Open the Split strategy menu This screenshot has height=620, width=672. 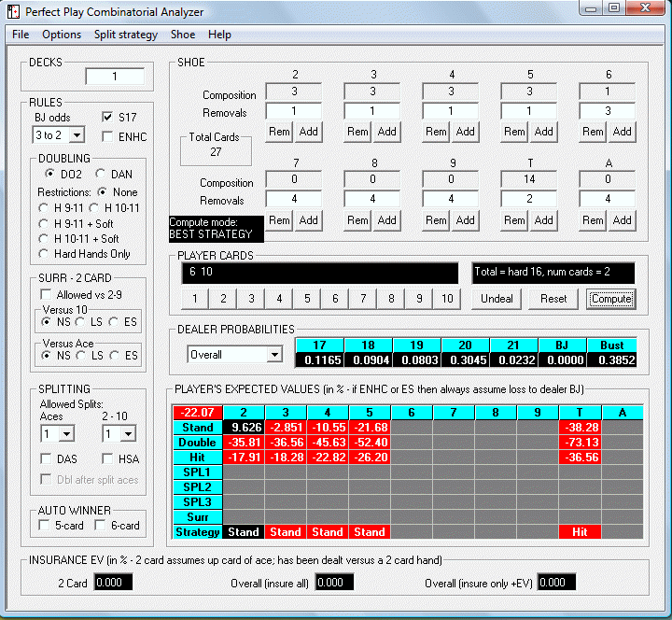tap(126, 35)
